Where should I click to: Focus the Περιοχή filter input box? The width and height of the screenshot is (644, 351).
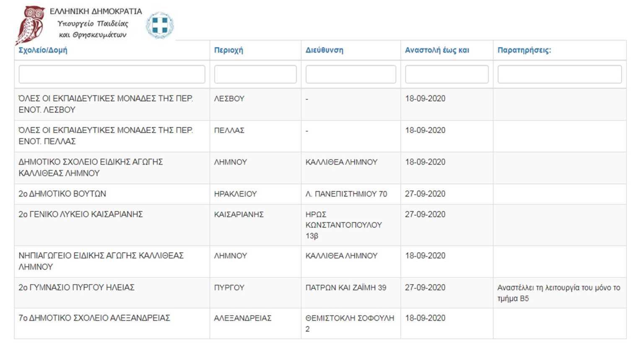[x=255, y=74]
